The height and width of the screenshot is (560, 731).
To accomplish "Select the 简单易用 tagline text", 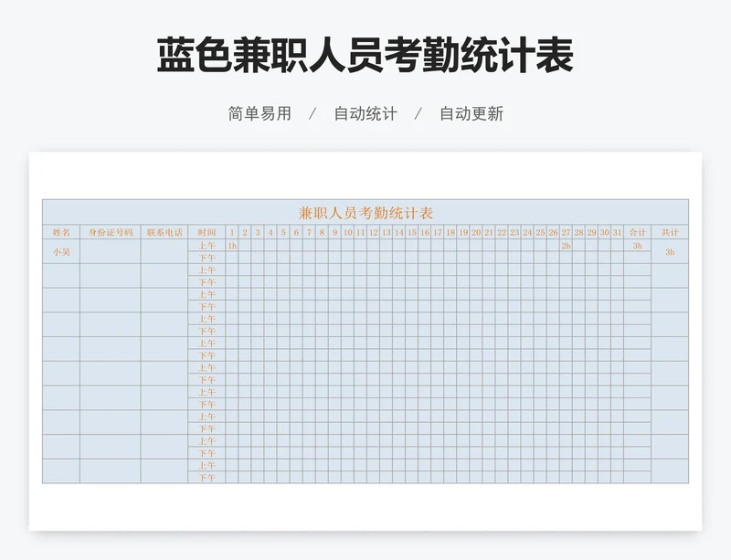I will (x=260, y=113).
